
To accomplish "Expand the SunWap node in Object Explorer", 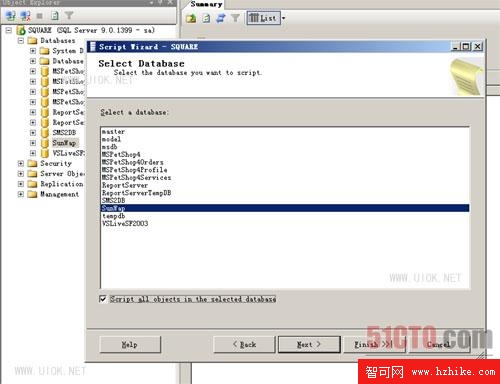I will pos(33,143).
